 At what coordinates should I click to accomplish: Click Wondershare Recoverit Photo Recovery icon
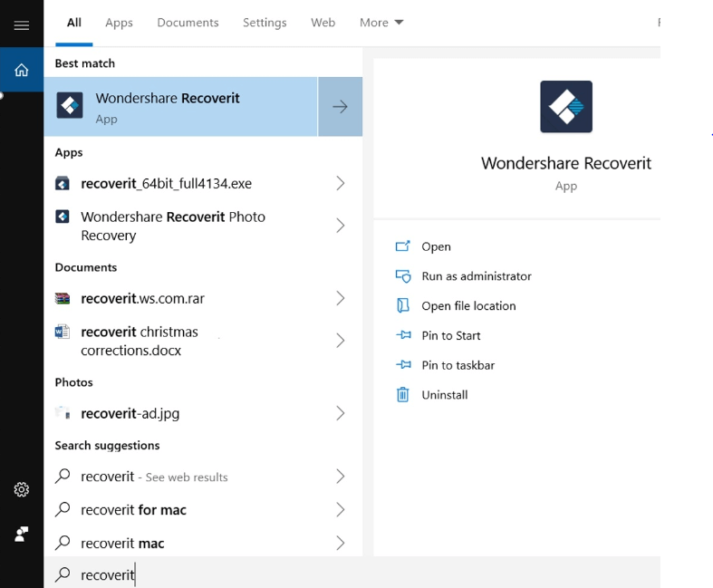[x=63, y=217]
